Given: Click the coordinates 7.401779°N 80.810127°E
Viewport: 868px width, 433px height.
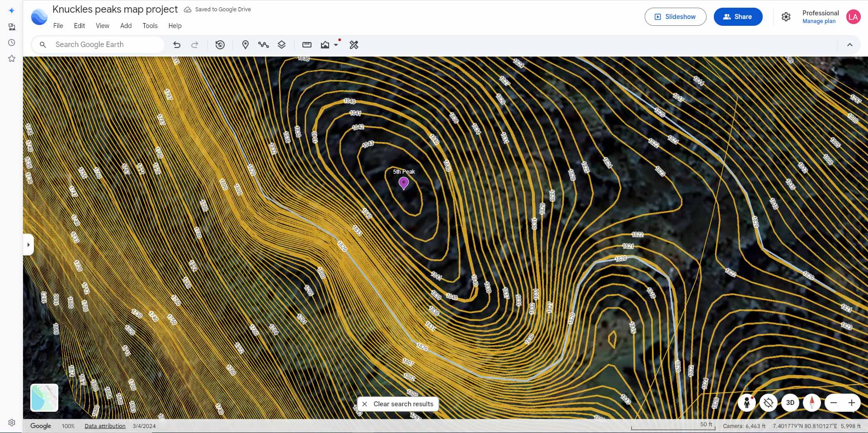Looking at the screenshot, I should [805, 426].
